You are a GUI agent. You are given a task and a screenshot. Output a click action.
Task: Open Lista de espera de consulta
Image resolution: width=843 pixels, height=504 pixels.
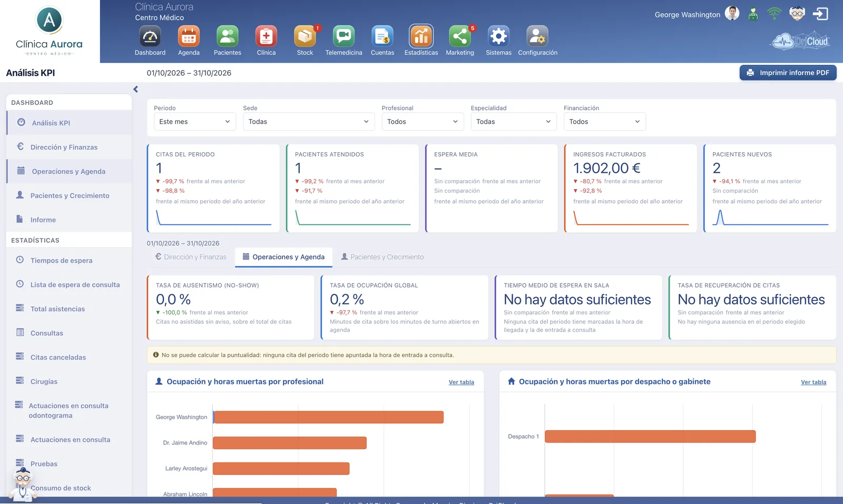(70, 284)
